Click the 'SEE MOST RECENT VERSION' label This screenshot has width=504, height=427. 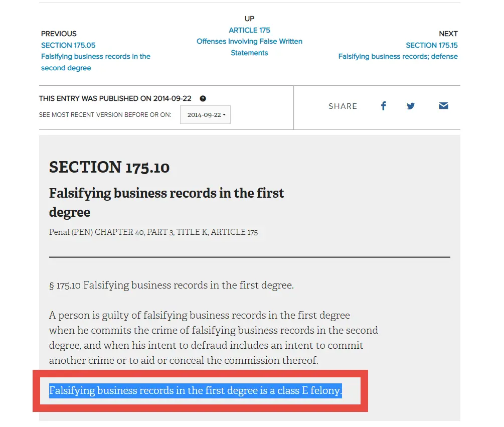click(105, 115)
